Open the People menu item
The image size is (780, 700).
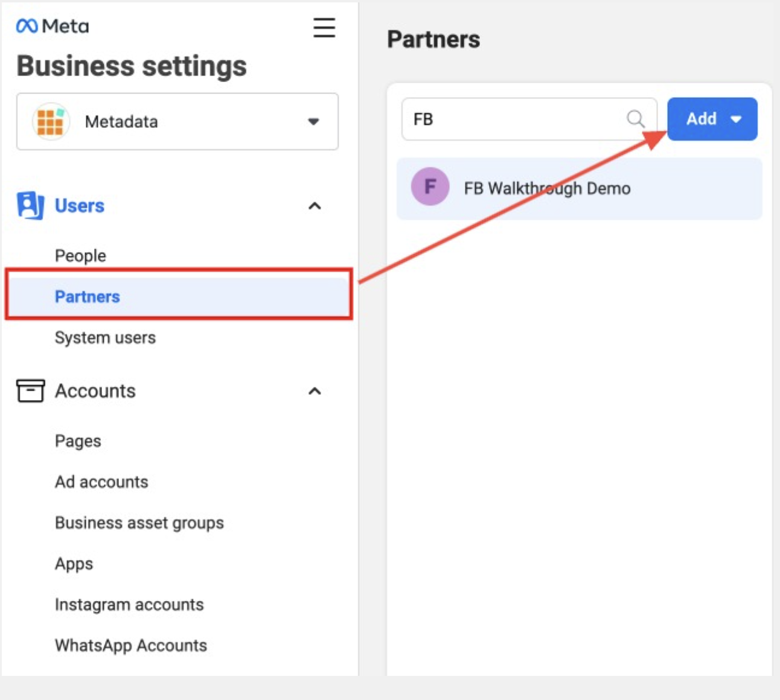[80, 256]
